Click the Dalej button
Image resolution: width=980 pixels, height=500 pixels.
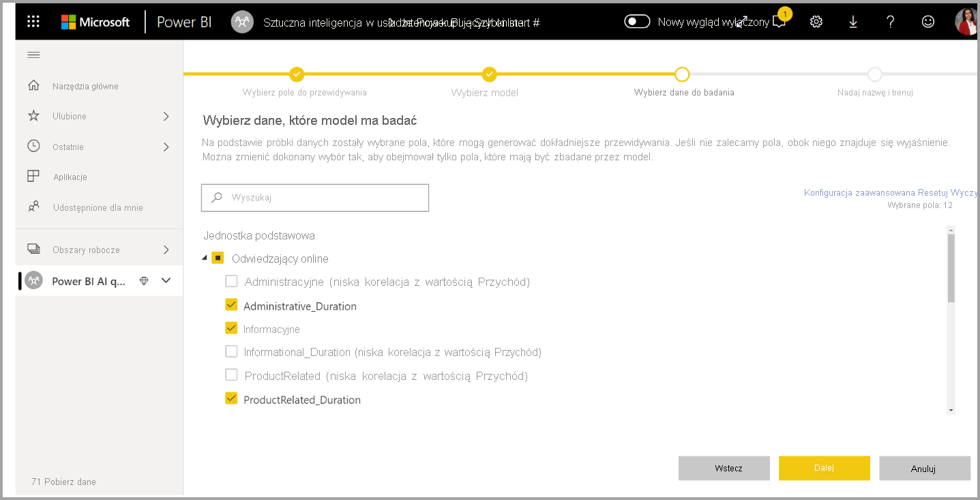(x=825, y=468)
